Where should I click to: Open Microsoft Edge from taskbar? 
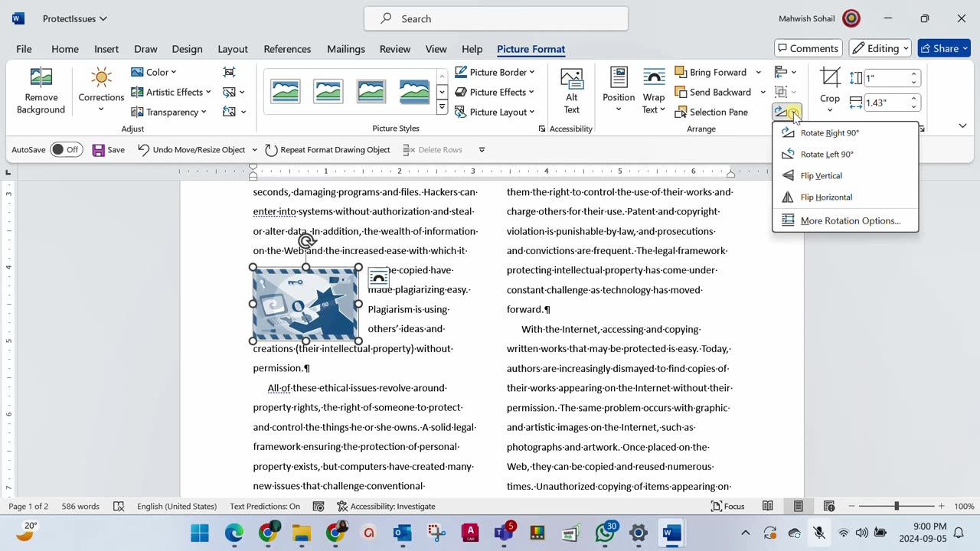click(x=234, y=533)
